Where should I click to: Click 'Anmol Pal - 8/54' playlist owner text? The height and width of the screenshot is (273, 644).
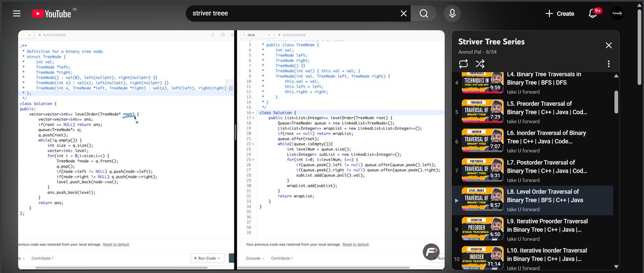[477, 52]
